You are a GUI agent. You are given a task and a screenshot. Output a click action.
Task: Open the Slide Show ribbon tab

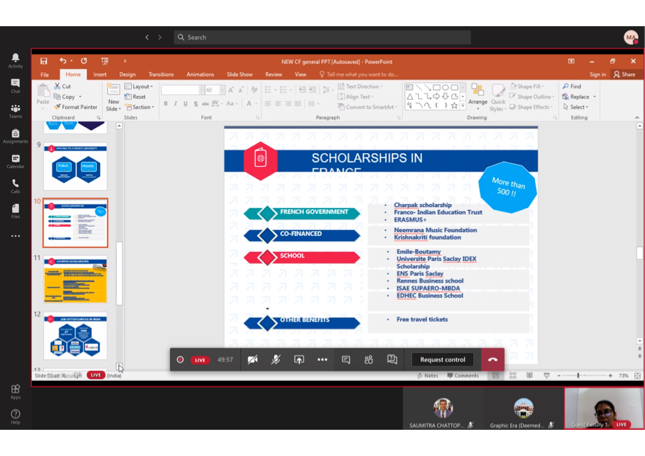coord(239,74)
